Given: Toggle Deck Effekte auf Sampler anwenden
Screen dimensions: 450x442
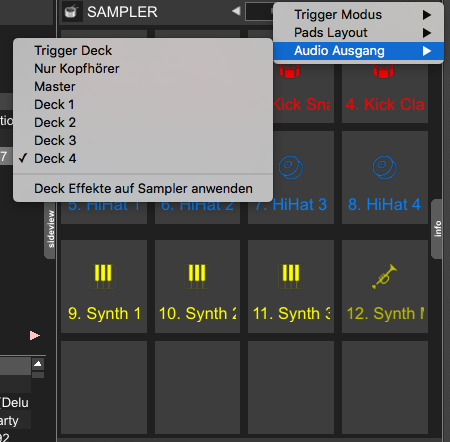Looking at the screenshot, I should point(143,189).
